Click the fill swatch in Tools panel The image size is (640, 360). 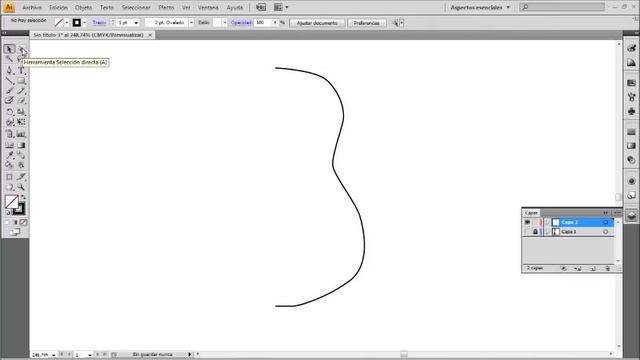11,202
